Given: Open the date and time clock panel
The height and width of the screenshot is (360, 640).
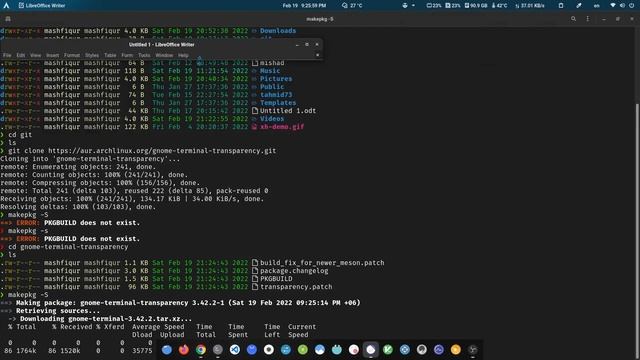Looking at the screenshot, I should tap(304, 5).
